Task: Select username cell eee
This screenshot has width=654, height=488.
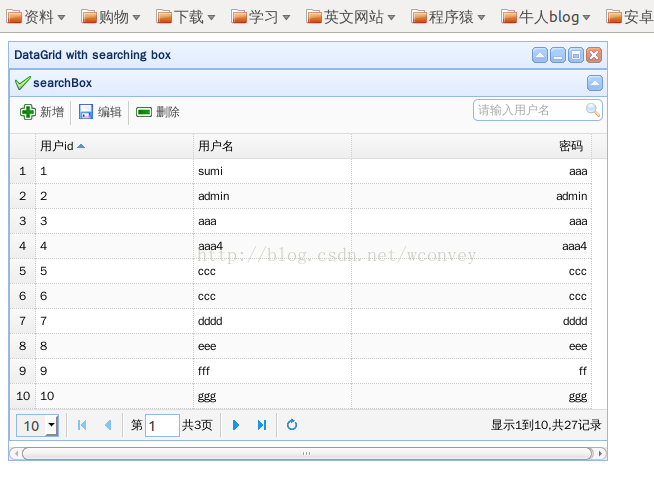Action: point(272,346)
